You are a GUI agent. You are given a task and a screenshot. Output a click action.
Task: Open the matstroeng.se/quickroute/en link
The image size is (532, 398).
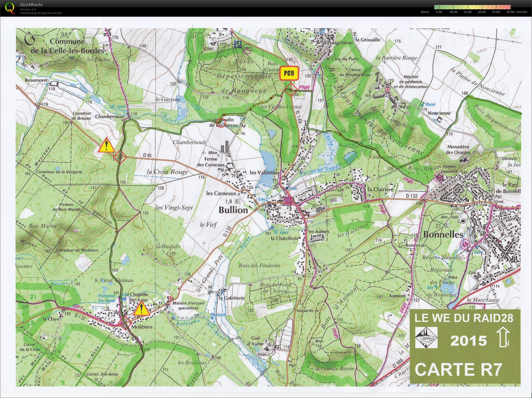tap(41, 13)
